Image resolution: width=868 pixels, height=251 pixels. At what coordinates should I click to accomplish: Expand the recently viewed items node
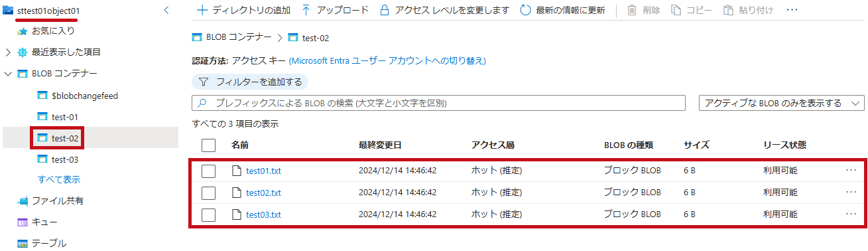[8, 52]
